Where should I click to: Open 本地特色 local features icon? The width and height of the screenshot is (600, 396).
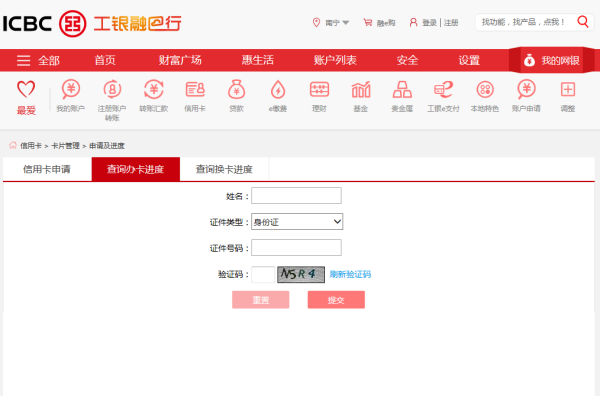(x=485, y=90)
